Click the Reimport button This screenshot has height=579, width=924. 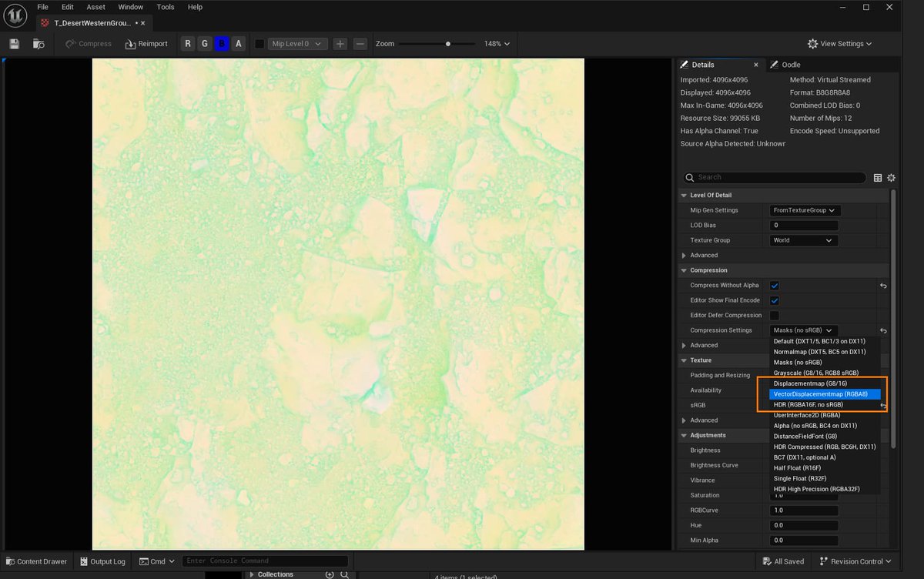[146, 44]
